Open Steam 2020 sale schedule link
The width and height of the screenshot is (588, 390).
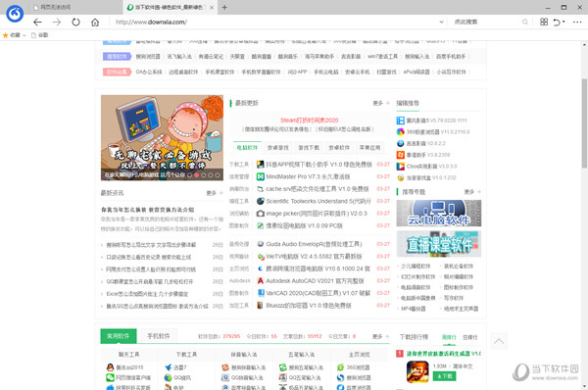click(x=310, y=121)
